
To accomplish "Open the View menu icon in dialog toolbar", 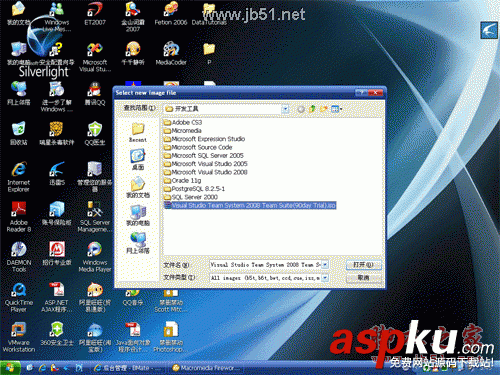I will (x=336, y=109).
